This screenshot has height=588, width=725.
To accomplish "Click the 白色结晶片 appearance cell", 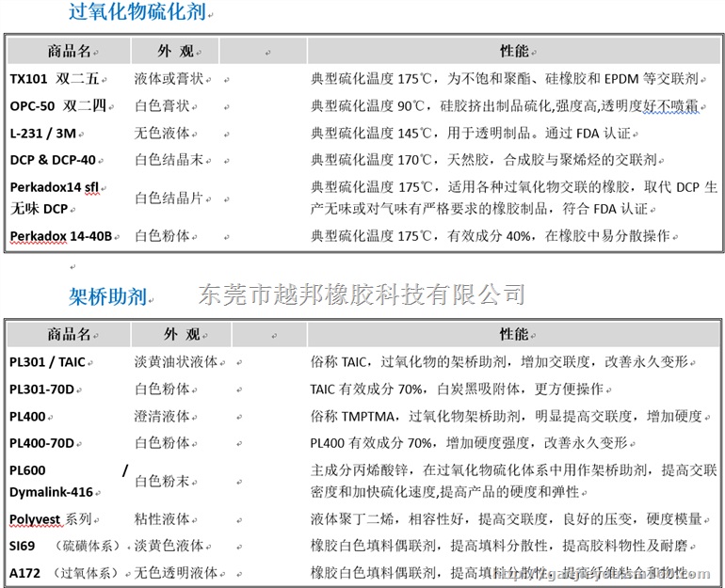I will (169, 198).
